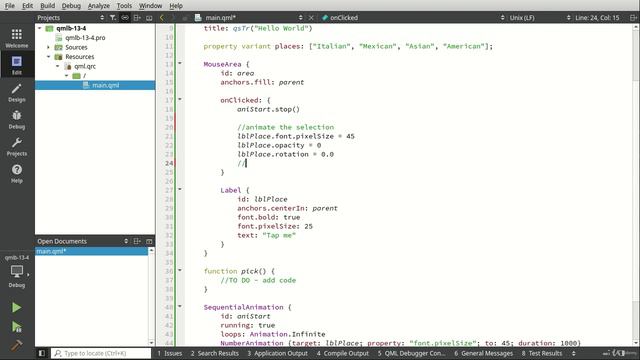Image resolution: width=640 pixels, height=360 pixels.
Task: Open the Help mode
Action: click(17, 173)
